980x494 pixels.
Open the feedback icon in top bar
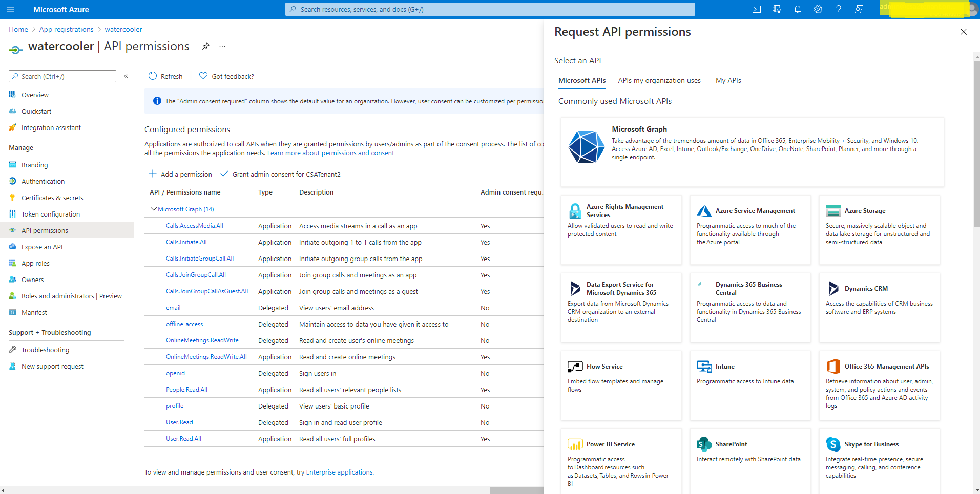pyautogui.click(x=859, y=9)
